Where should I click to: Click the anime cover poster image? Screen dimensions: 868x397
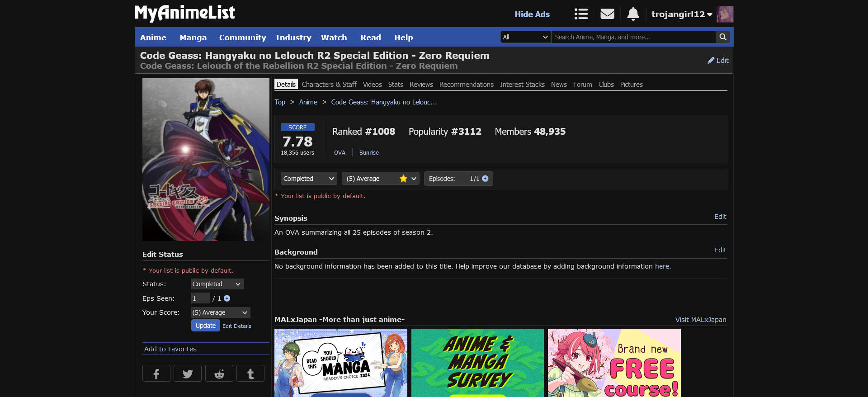[206, 159]
